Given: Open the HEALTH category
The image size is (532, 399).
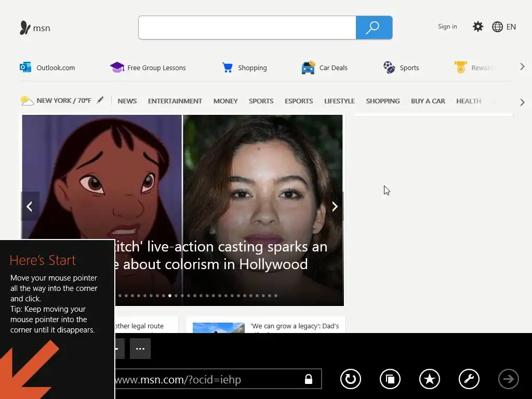Looking at the screenshot, I should 469,101.
